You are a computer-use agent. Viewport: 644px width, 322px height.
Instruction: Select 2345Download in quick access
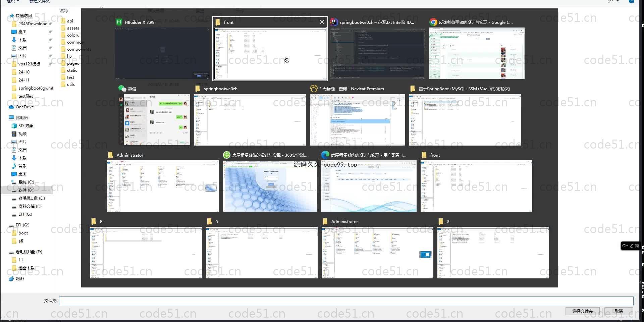tap(33, 23)
